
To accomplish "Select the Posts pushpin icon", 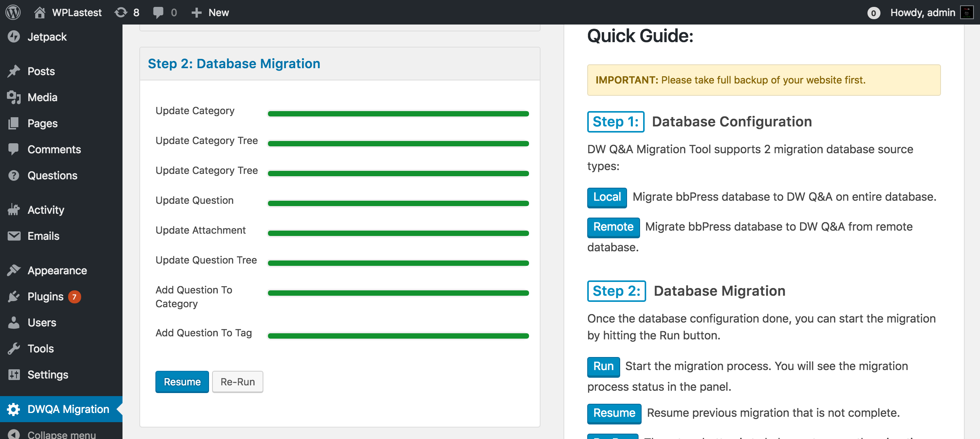I will [x=14, y=71].
